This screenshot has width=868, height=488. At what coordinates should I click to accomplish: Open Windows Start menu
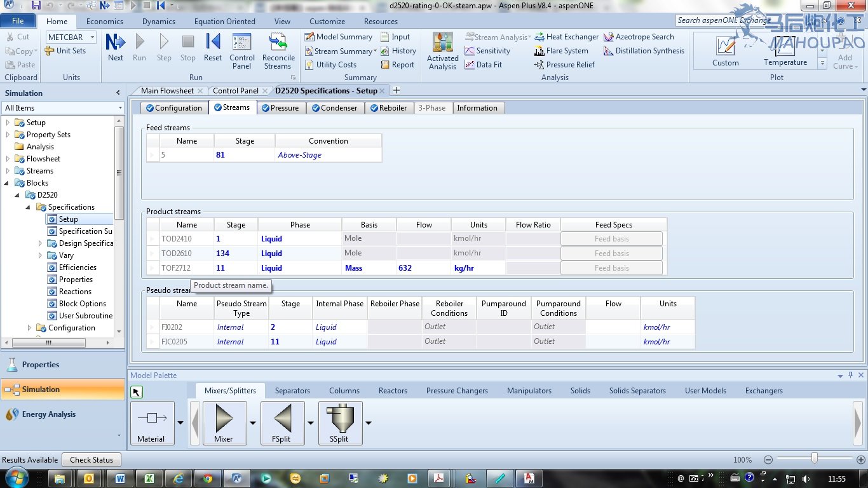pos(16,478)
